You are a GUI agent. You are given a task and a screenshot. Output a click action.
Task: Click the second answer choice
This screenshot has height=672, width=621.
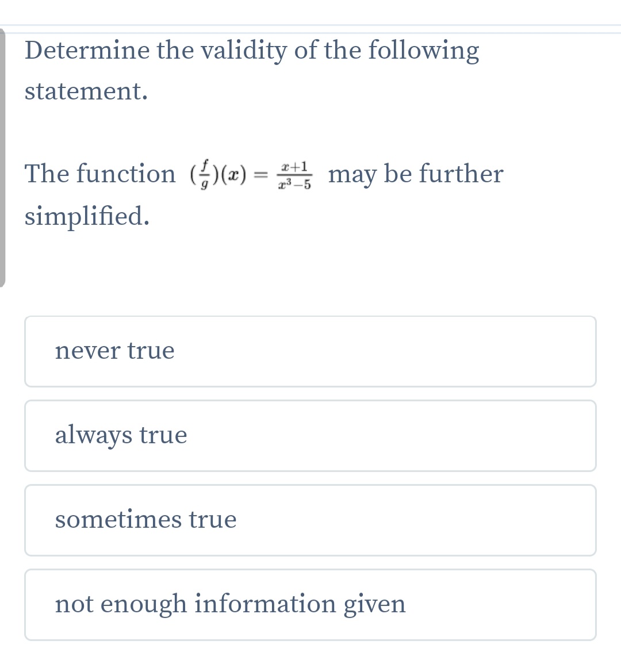click(x=310, y=436)
